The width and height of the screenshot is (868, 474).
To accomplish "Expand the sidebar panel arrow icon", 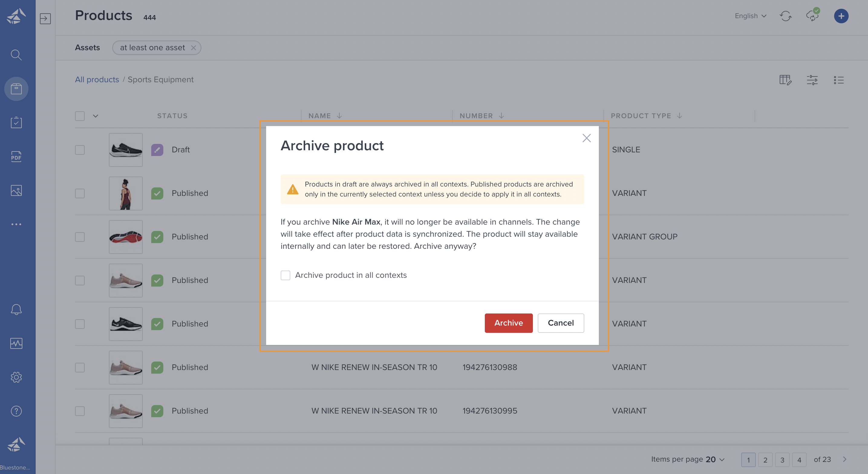I will 45,18.
